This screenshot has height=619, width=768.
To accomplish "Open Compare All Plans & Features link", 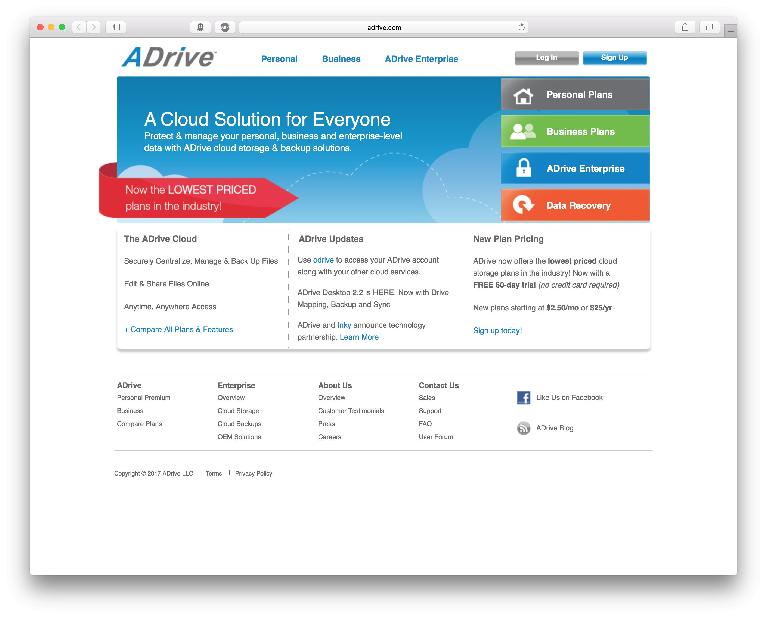I will point(179,330).
